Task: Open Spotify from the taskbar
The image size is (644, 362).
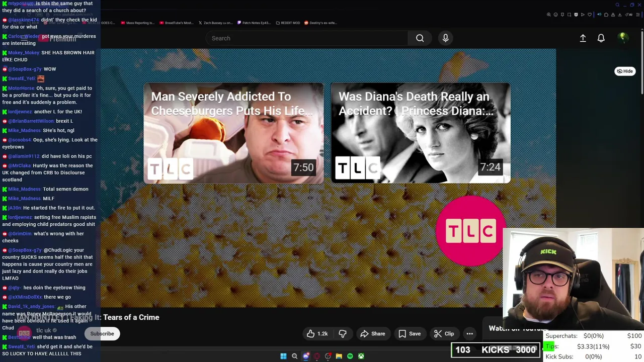Action: point(350,356)
